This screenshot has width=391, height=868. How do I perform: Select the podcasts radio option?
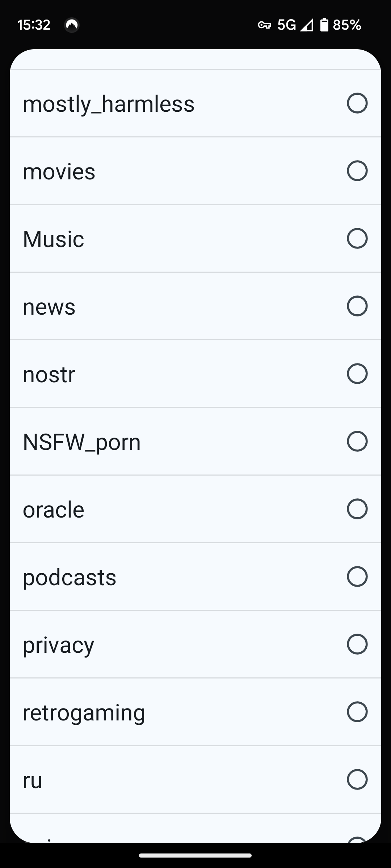(357, 576)
